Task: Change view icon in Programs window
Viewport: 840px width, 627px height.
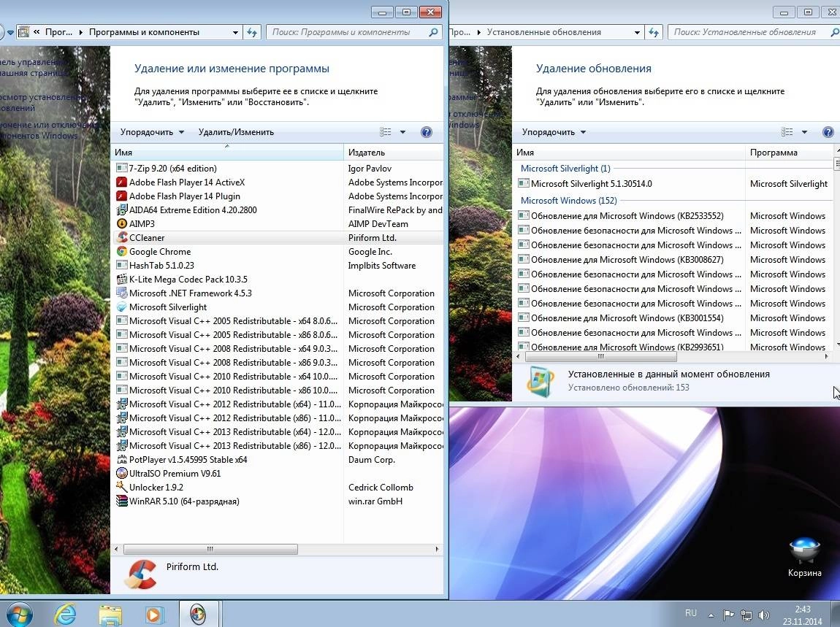Action: pos(385,132)
